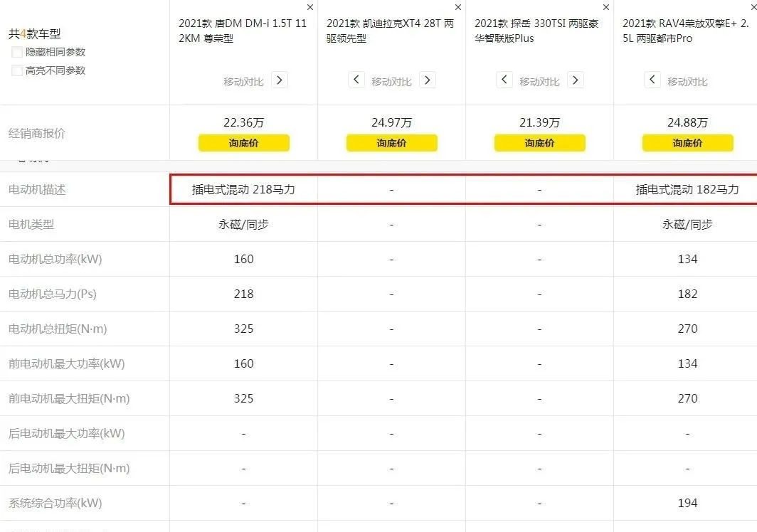This screenshot has width=757, height=532.
Task: Click 182 in 电动机总马力 row
Action: pyautogui.click(x=687, y=294)
